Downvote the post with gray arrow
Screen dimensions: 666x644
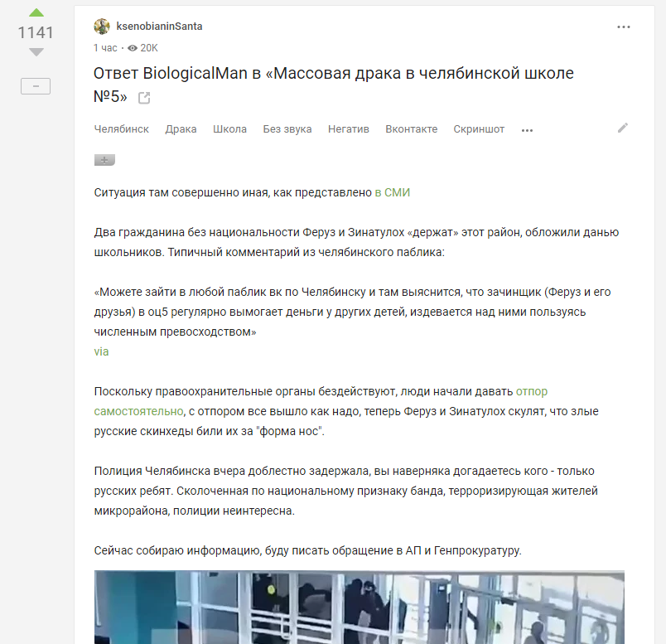coord(36,52)
